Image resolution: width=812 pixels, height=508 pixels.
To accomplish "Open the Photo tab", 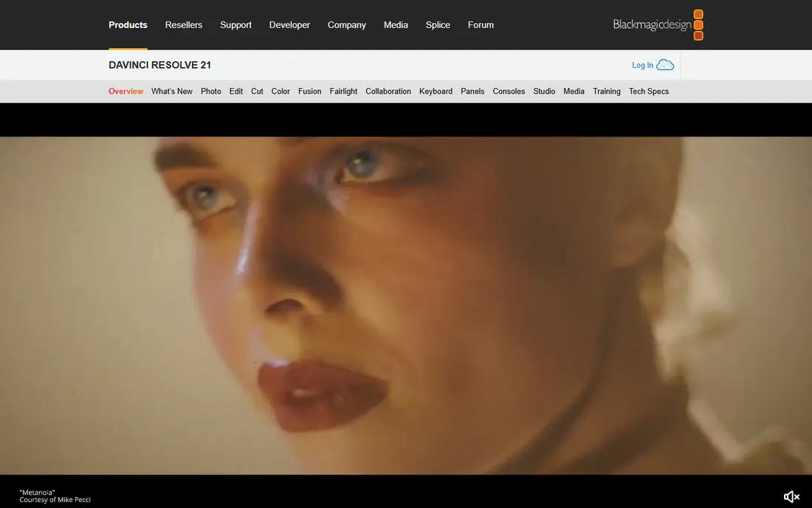I will click(211, 91).
